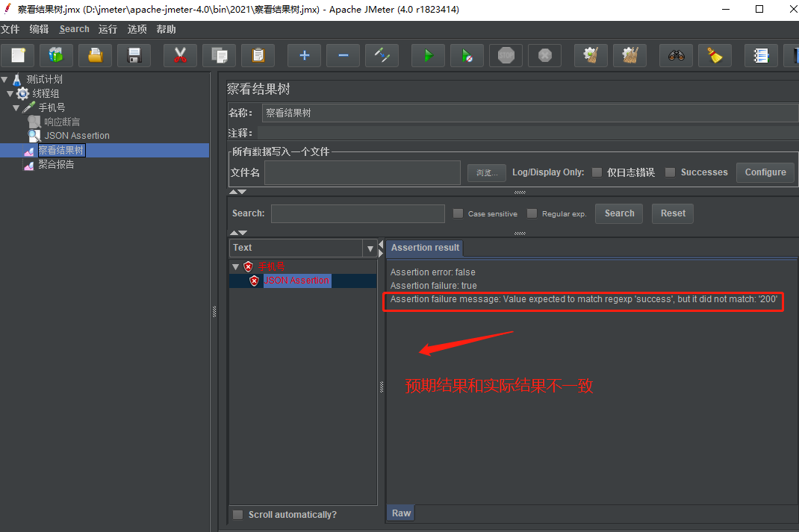Click the Shutdown test icon

544,55
